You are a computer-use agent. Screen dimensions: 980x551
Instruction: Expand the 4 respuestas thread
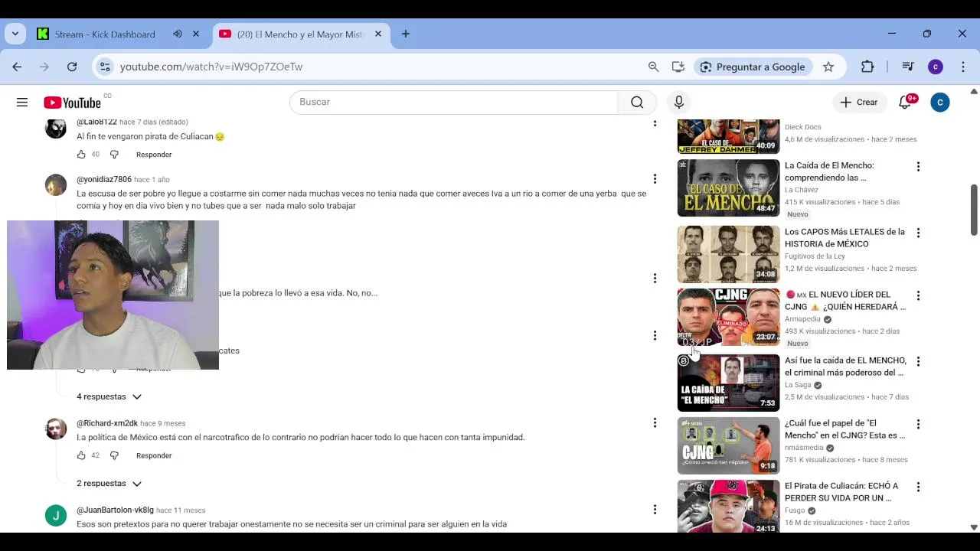tap(109, 396)
